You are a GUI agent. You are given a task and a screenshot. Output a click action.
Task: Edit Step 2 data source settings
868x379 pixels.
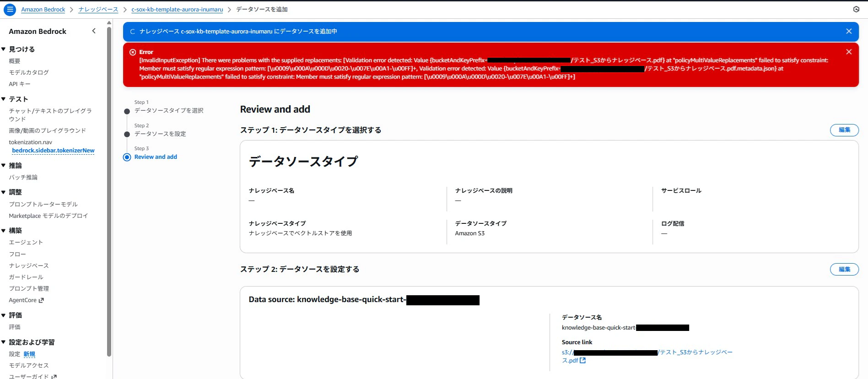click(844, 269)
